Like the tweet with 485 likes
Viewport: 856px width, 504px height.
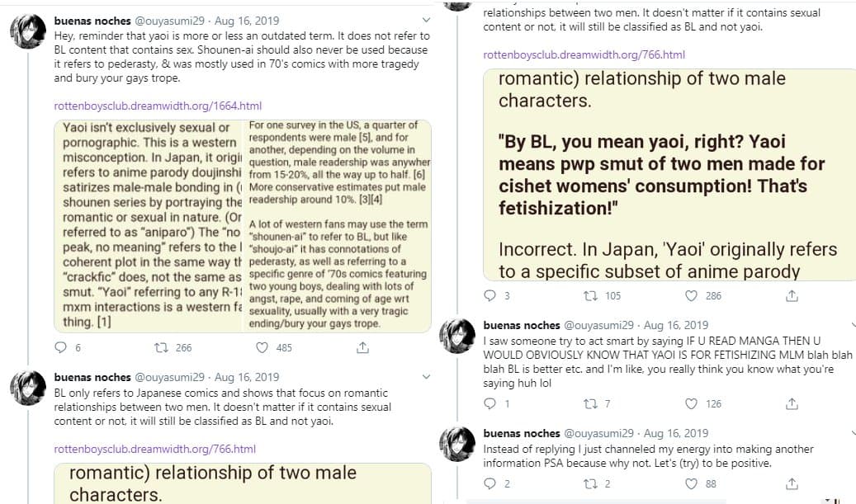tap(262, 347)
